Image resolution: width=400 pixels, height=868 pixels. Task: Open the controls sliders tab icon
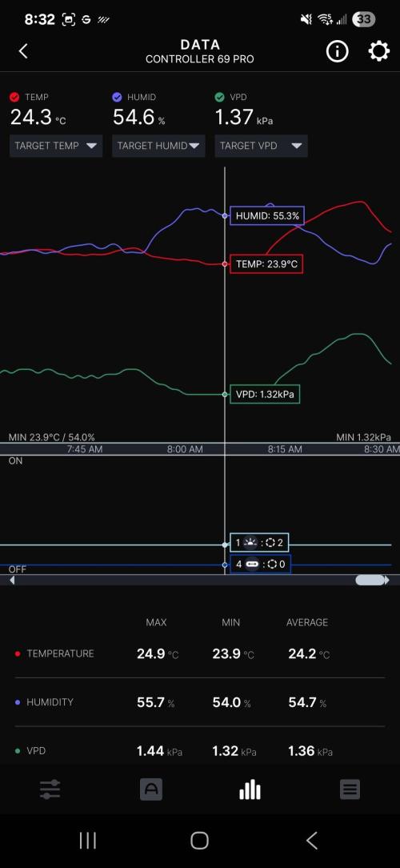(50, 790)
